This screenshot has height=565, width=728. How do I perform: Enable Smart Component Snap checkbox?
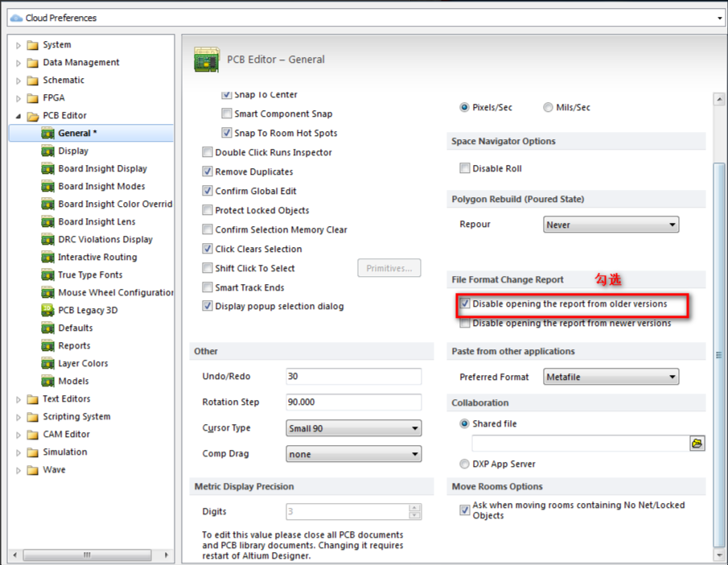click(227, 113)
